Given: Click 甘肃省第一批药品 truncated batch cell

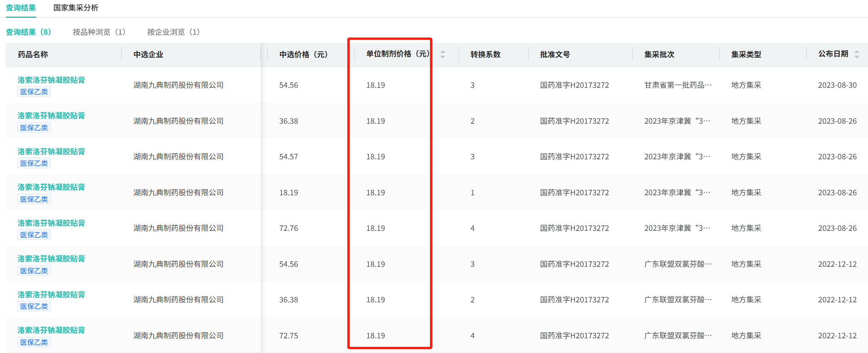Looking at the screenshot, I should [678, 85].
